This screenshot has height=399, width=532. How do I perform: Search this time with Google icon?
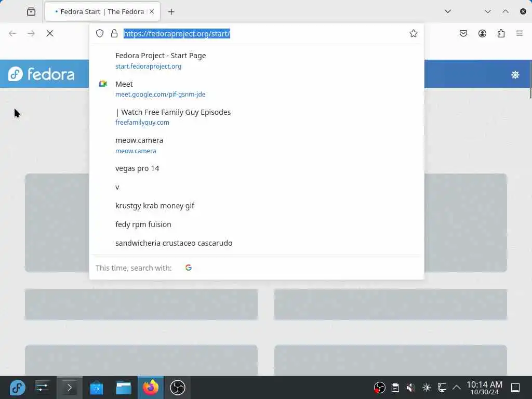coord(189,268)
